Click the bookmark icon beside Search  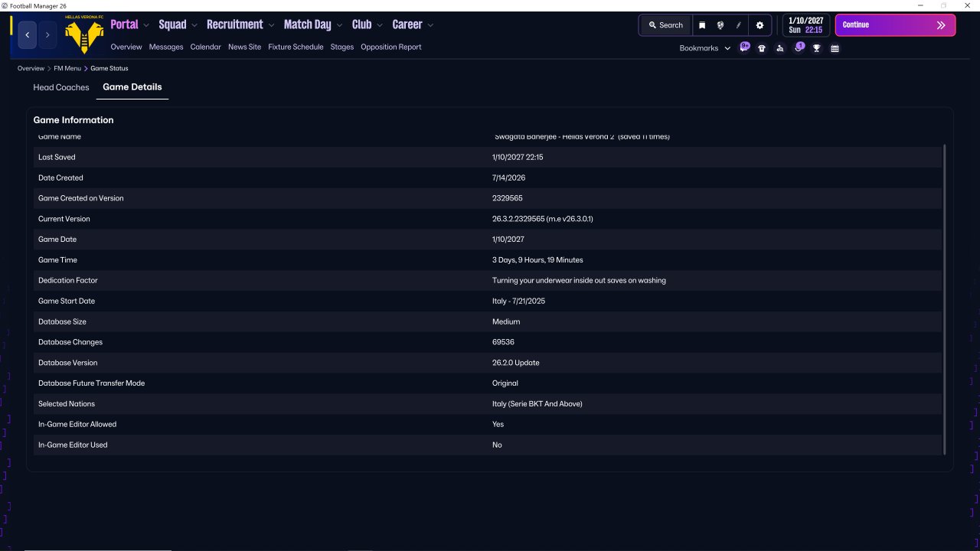pos(702,25)
